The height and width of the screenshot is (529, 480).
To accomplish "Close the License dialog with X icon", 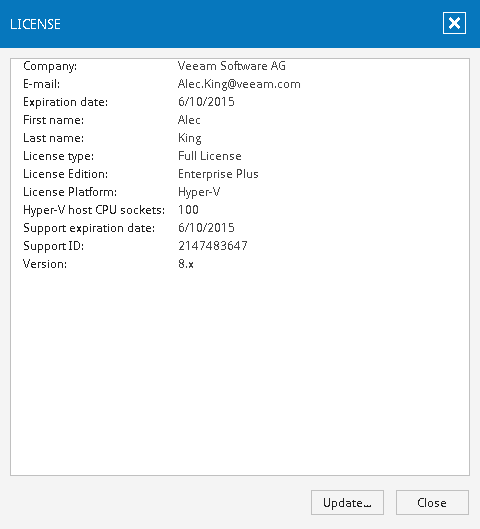I will click(454, 23).
